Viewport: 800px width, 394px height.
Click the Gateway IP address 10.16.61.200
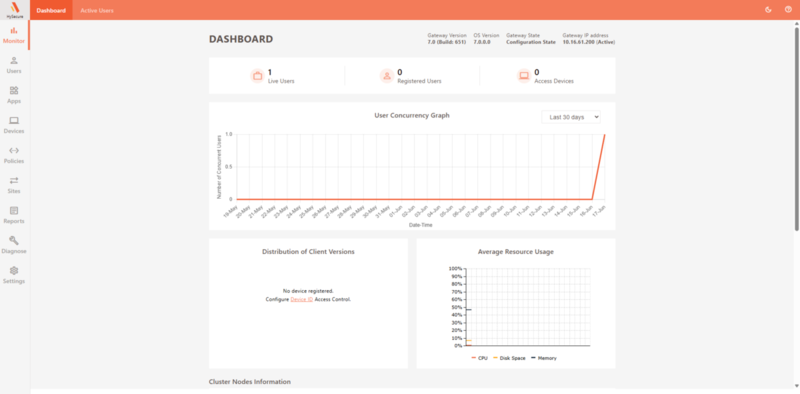point(588,42)
